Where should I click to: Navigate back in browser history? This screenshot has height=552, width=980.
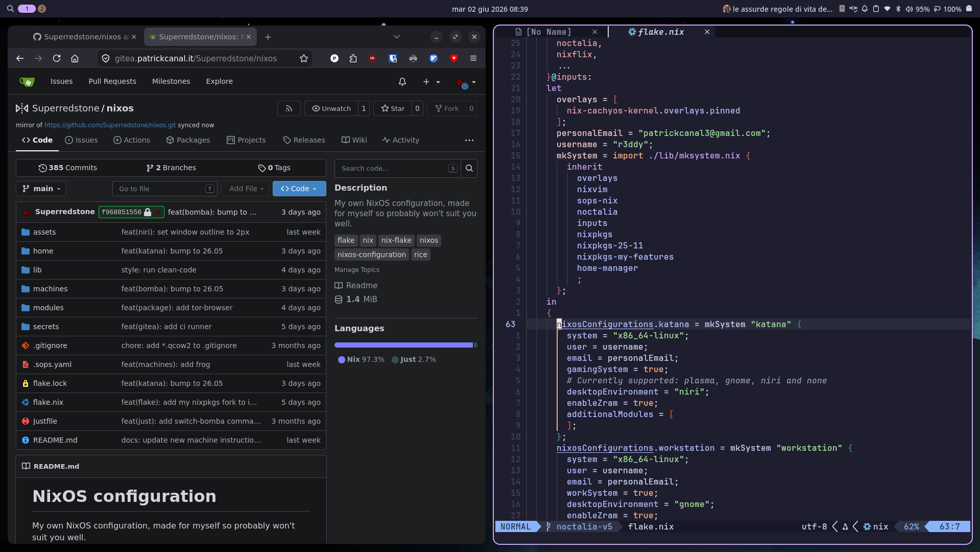tap(20, 59)
